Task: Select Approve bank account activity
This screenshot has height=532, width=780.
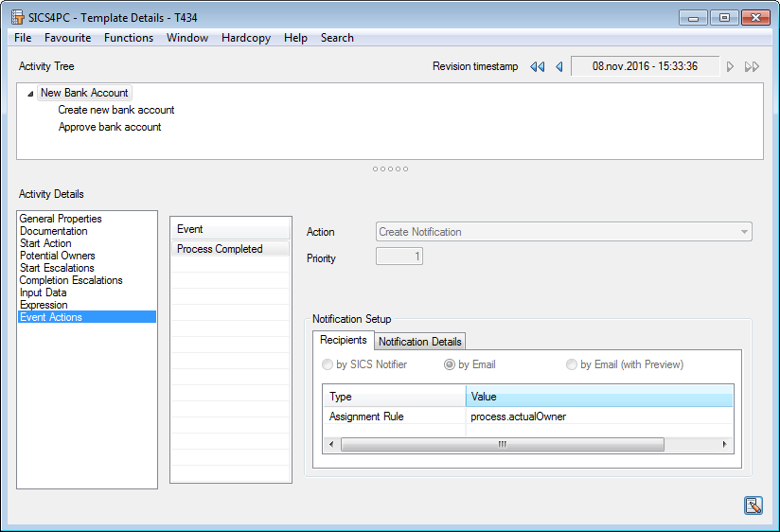Action: pyautogui.click(x=110, y=127)
